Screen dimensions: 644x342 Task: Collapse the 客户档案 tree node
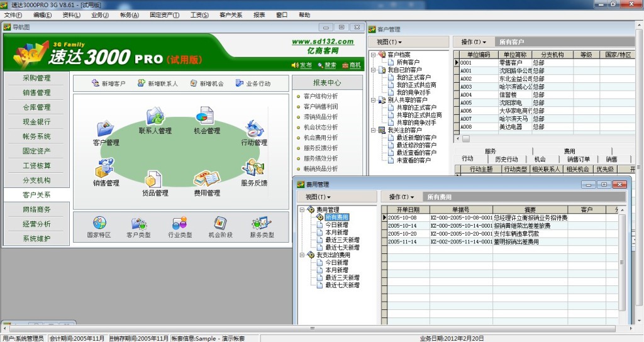[374, 55]
